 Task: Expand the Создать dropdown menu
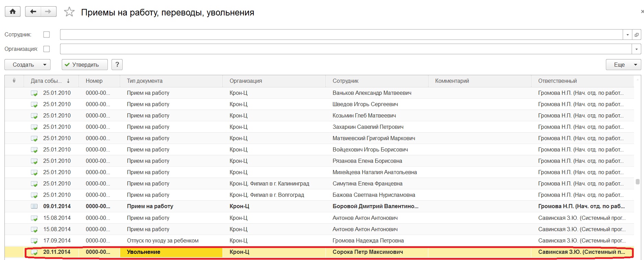tap(45, 65)
